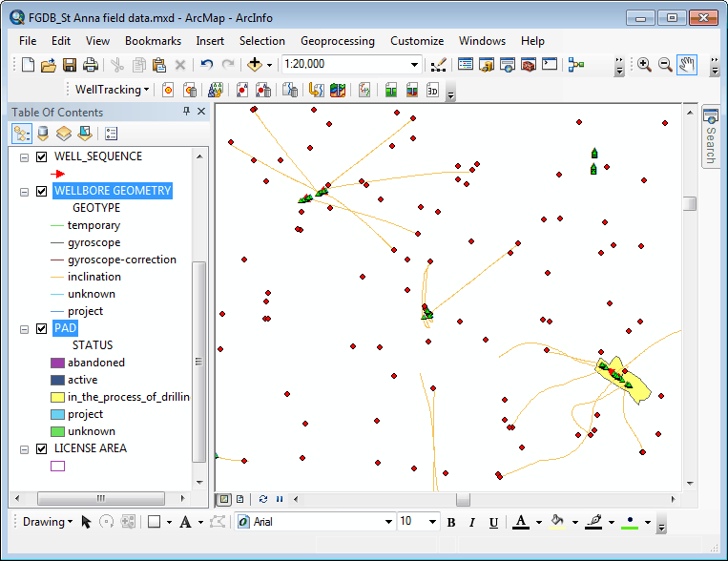Open the Selection menu
The height and width of the screenshot is (561, 728).
[x=261, y=41]
